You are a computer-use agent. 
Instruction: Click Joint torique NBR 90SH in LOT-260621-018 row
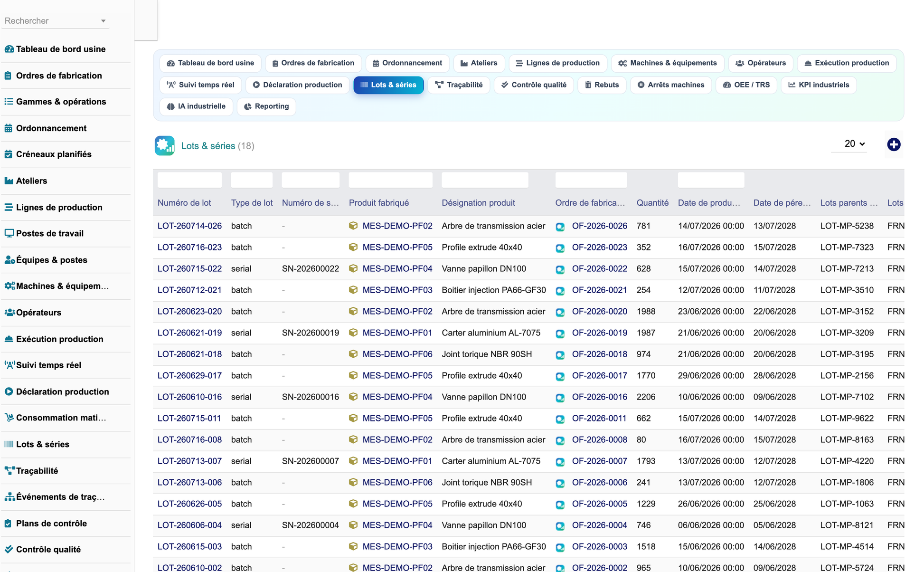tap(487, 354)
